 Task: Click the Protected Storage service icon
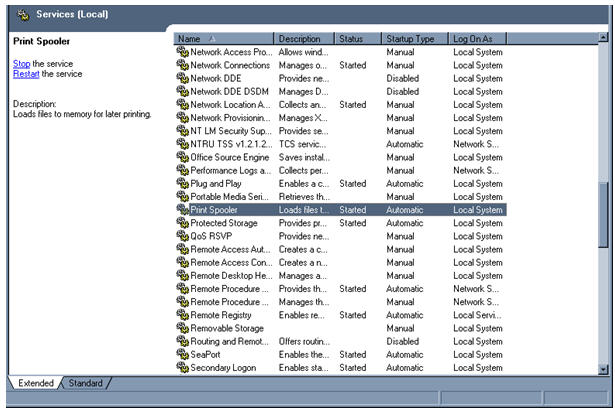[182, 223]
